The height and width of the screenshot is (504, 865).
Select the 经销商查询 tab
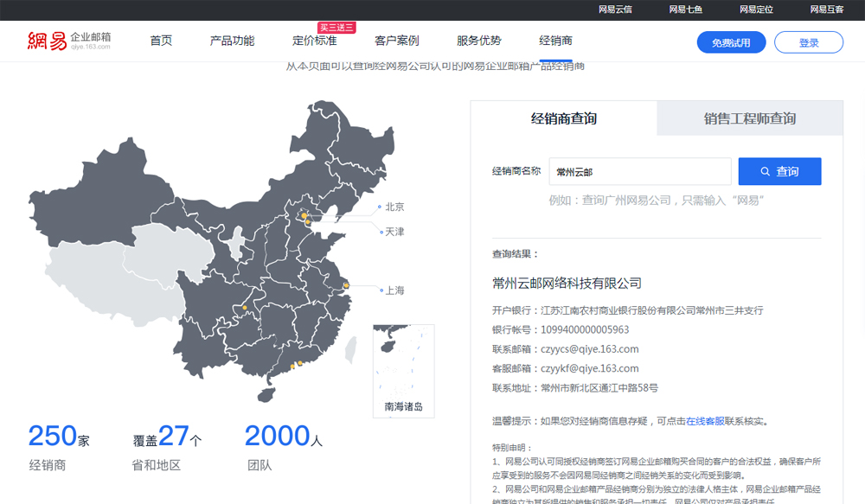pyautogui.click(x=564, y=118)
